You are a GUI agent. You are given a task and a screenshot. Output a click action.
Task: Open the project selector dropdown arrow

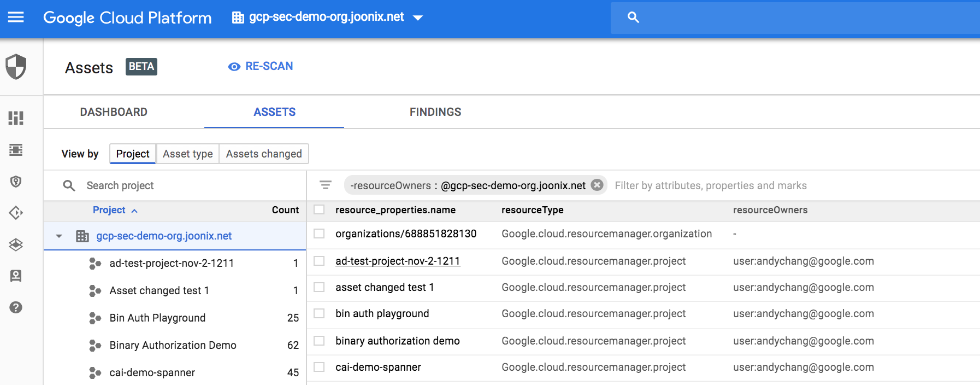click(x=418, y=18)
